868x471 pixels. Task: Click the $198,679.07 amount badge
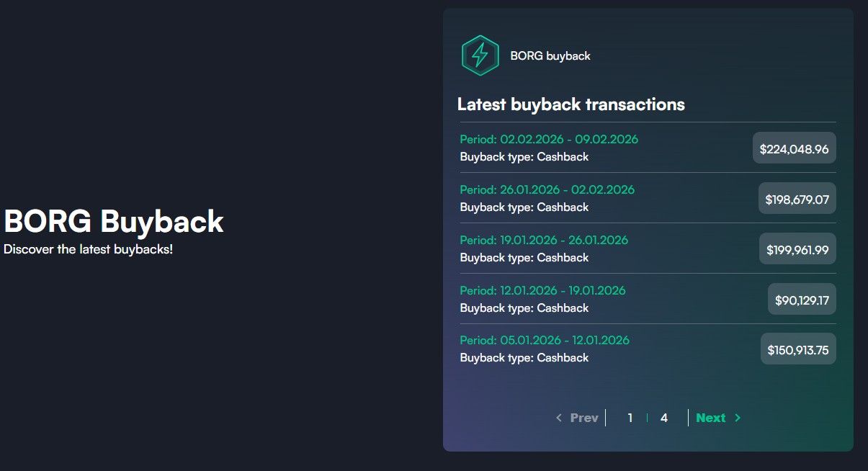[x=797, y=198]
